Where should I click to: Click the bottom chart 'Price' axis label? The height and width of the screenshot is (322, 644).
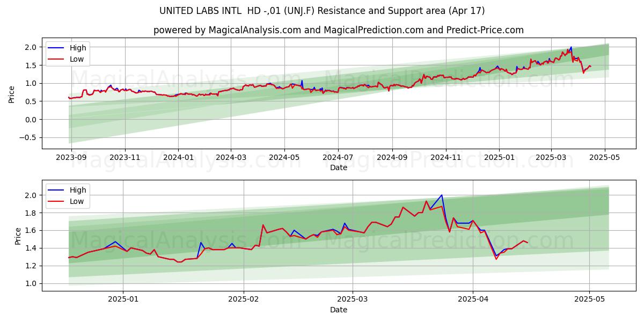click(x=18, y=236)
